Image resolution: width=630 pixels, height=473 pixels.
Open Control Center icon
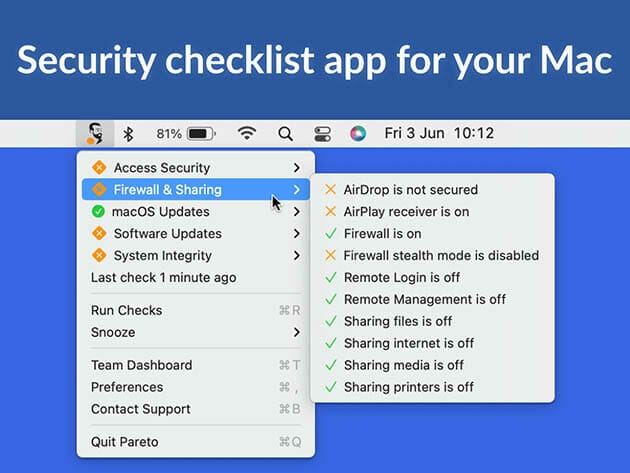point(322,133)
